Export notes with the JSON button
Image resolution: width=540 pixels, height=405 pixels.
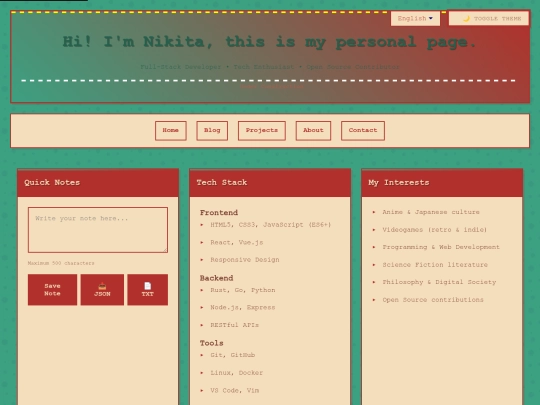[102, 290]
